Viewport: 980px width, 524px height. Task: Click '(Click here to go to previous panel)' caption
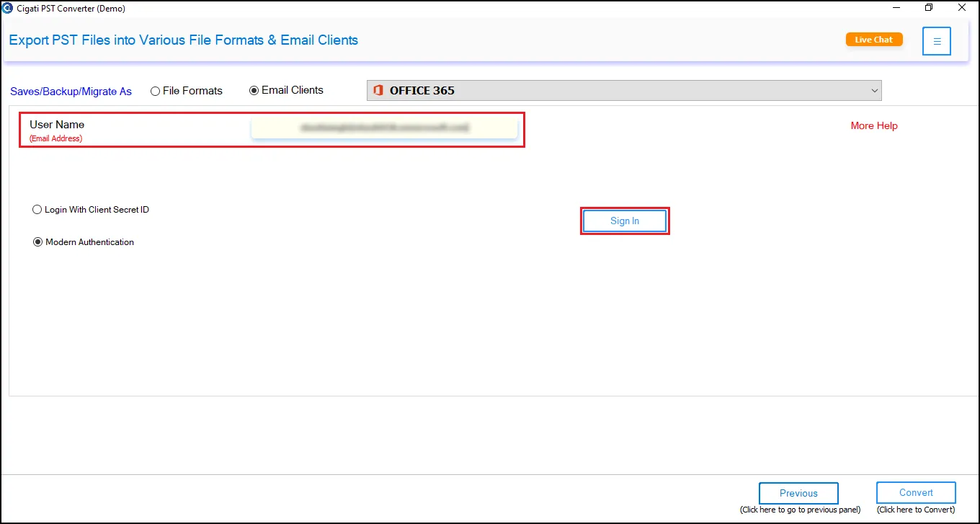point(800,510)
